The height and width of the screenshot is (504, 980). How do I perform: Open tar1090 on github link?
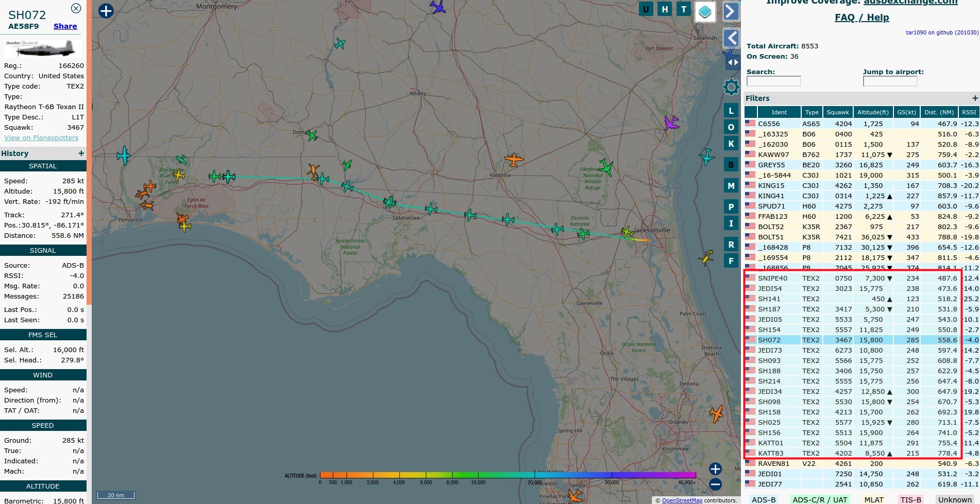(942, 32)
